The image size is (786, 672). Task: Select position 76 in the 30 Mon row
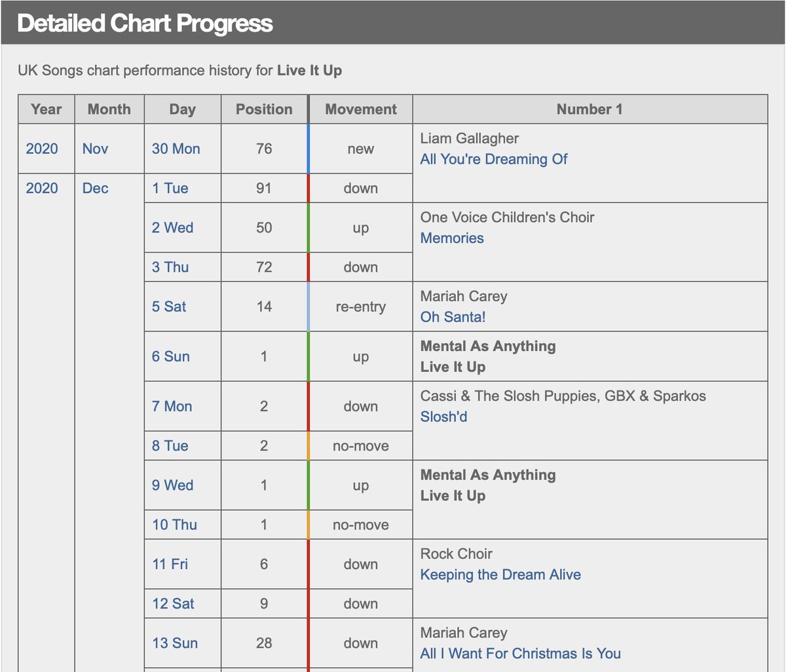264,149
